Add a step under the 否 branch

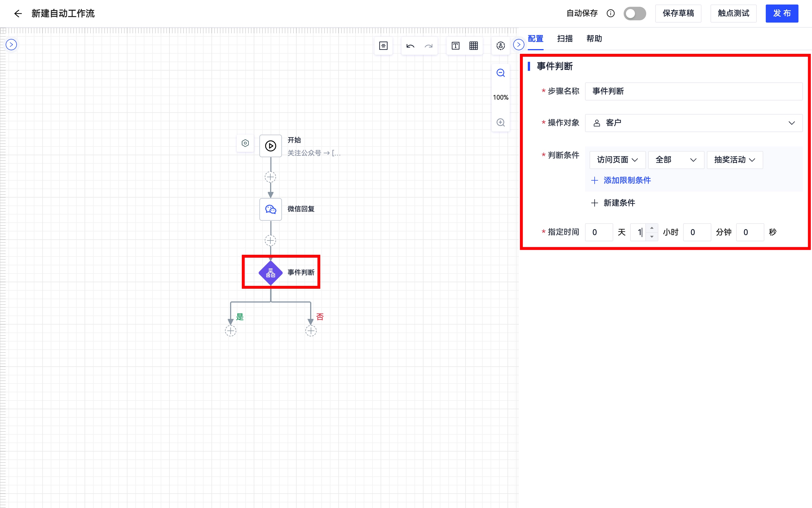pos(311,331)
